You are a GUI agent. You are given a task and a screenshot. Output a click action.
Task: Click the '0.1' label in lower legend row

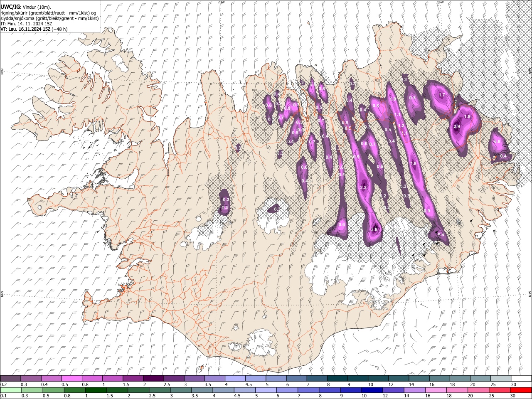click(3, 396)
